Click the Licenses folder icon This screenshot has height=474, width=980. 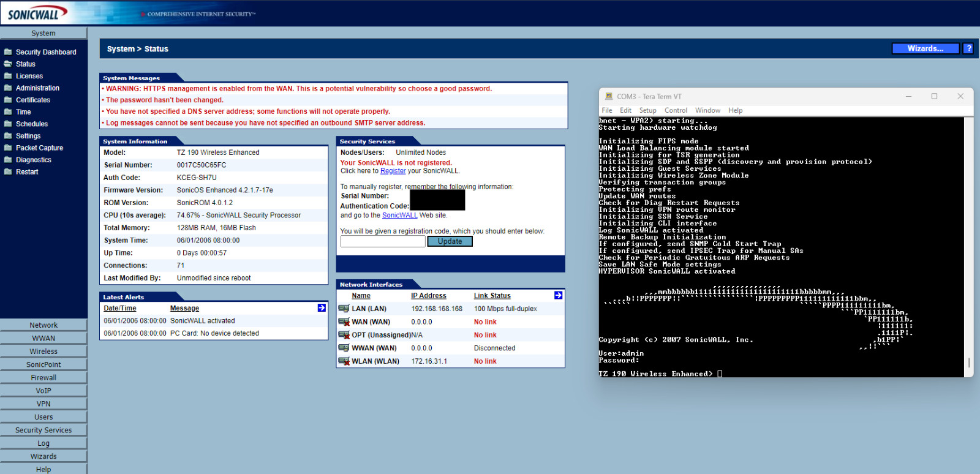coord(8,76)
